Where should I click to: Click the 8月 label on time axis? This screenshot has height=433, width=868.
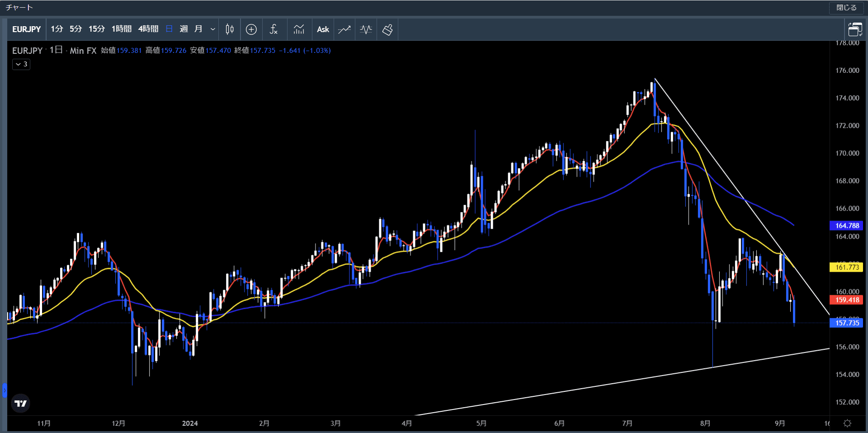[x=705, y=424]
